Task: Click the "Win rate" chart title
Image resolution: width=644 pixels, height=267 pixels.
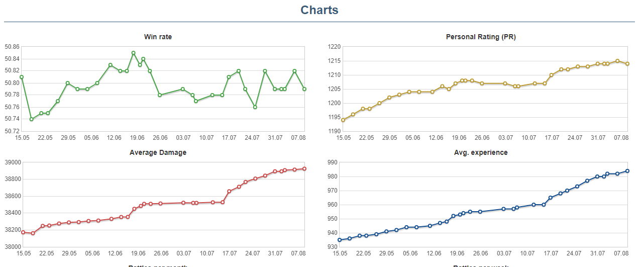Action: coord(158,37)
